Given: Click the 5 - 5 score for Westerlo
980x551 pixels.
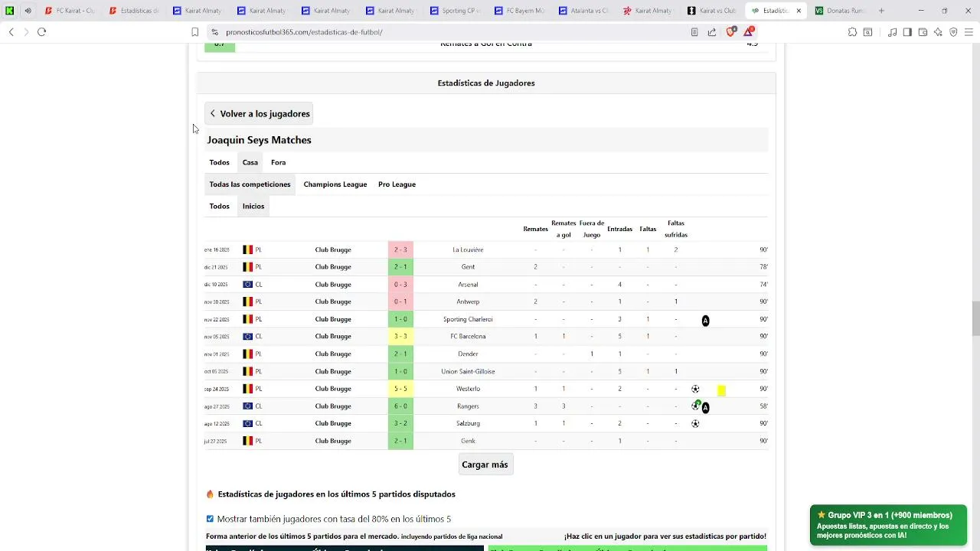Looking at the screenshot, I should pos(400,389).
